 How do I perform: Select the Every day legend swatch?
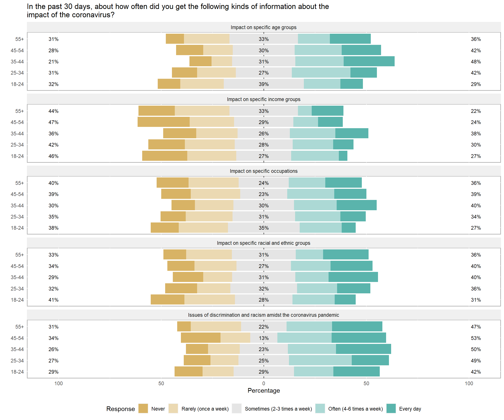391,408
